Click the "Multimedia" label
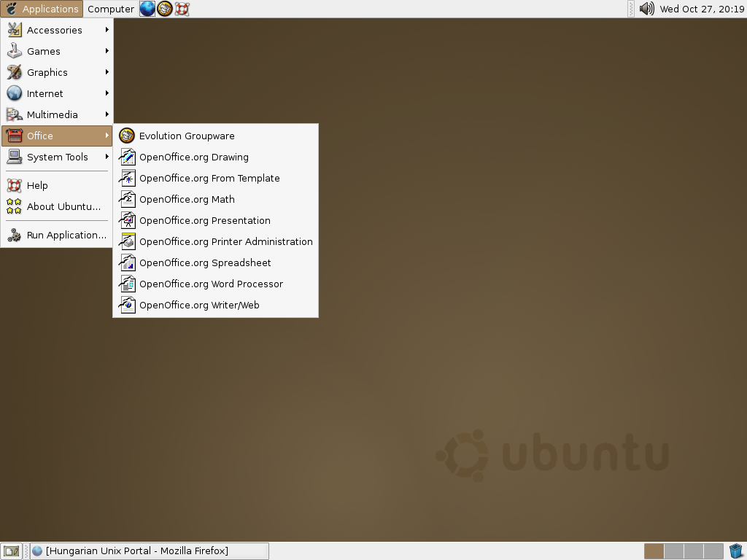The image size is (747, 560). [x=53, y=114]
